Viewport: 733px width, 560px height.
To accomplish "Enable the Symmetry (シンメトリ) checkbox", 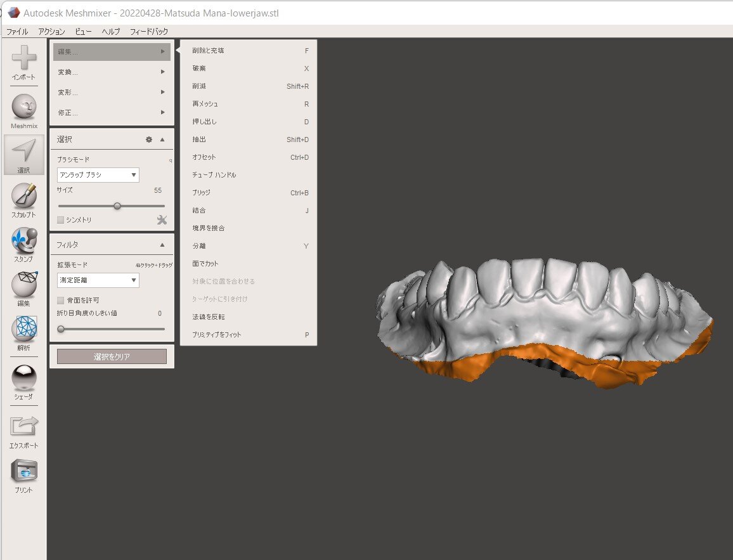I will point(61,220).
